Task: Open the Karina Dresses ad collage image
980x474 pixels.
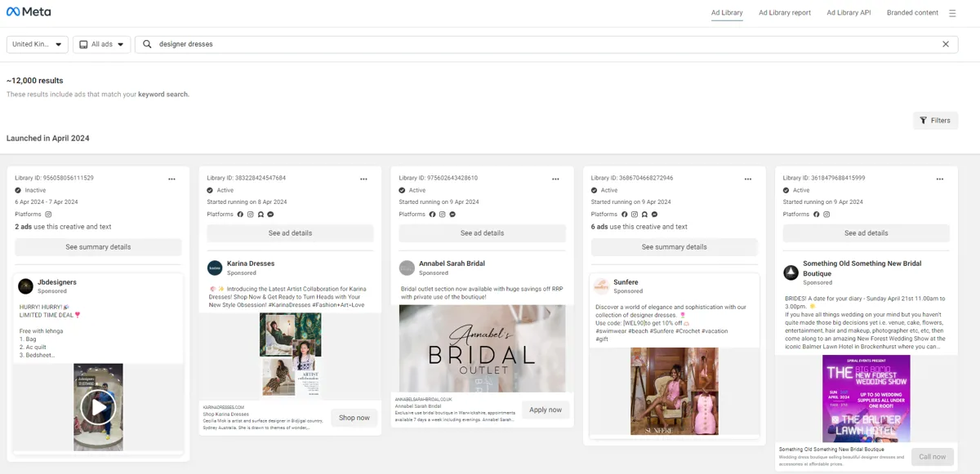Action: (x=290, y=356)
